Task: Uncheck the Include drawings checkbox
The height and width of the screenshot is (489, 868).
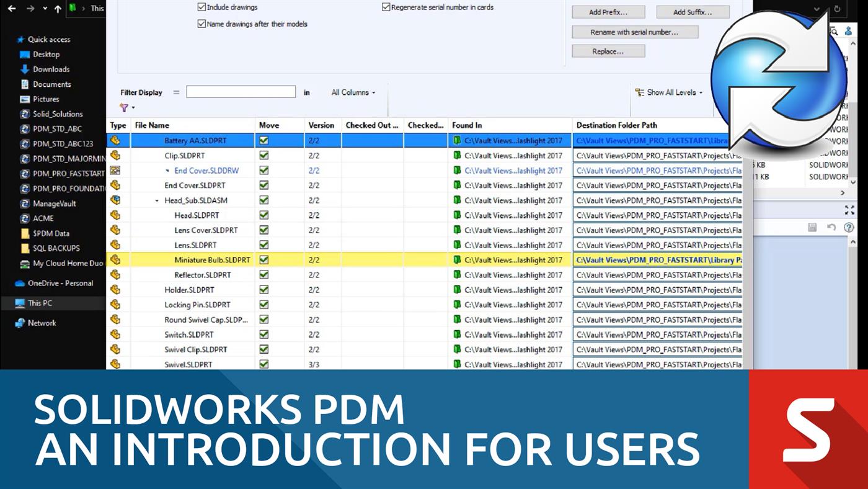Action: coord(201,7)
